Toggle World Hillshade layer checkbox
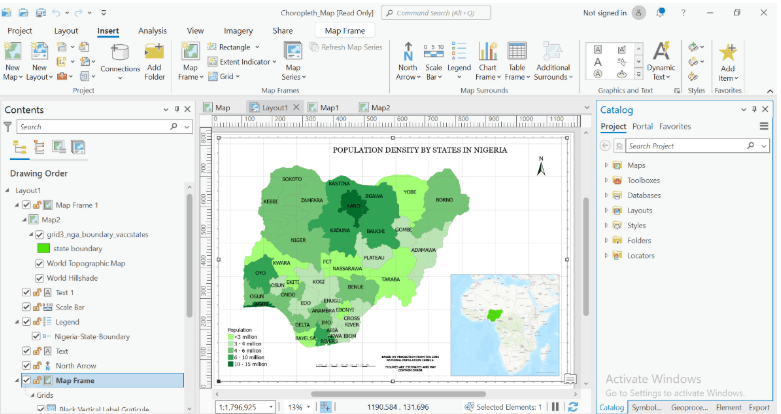 [39, 278]
